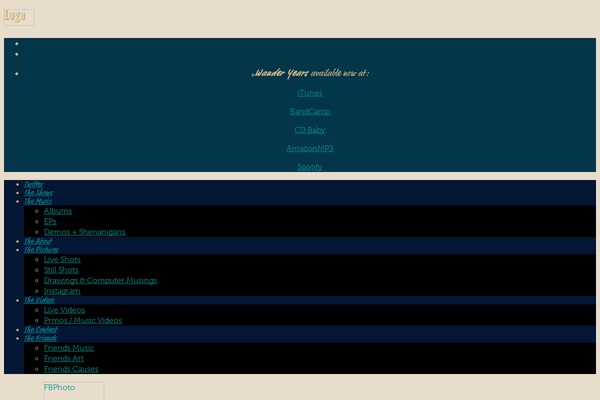Open the AmazonMP3 link
The image size is (600, 400).
pos(310,148)
